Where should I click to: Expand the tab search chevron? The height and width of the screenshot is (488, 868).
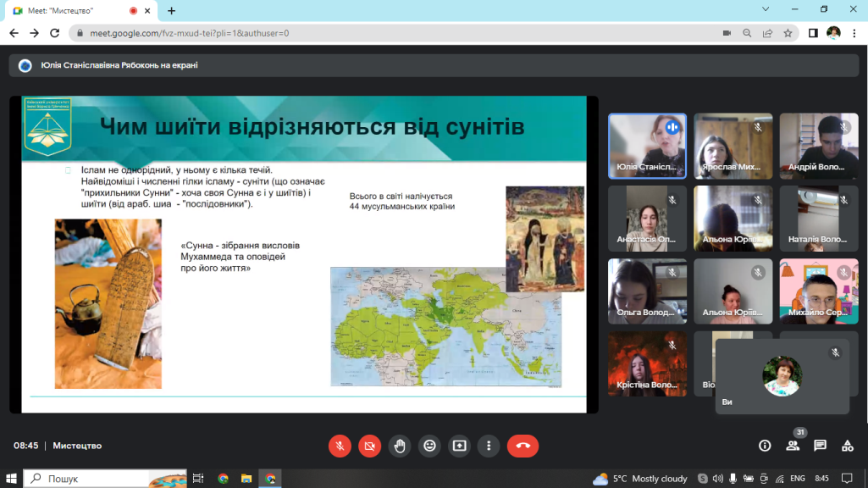point(767,9)
